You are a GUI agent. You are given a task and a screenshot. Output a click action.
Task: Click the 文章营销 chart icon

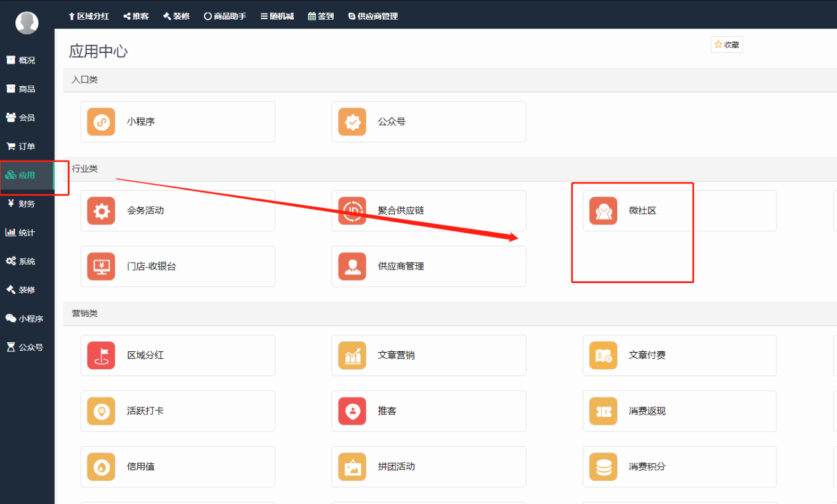tap(352, 356)
